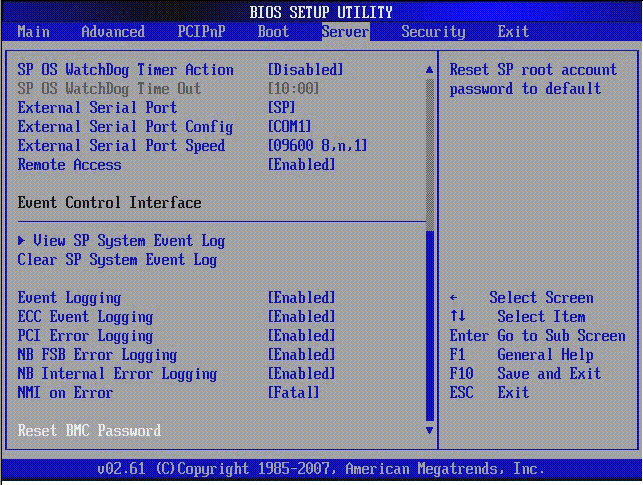Click American Megatrends copyright footer

pos(321,469)
